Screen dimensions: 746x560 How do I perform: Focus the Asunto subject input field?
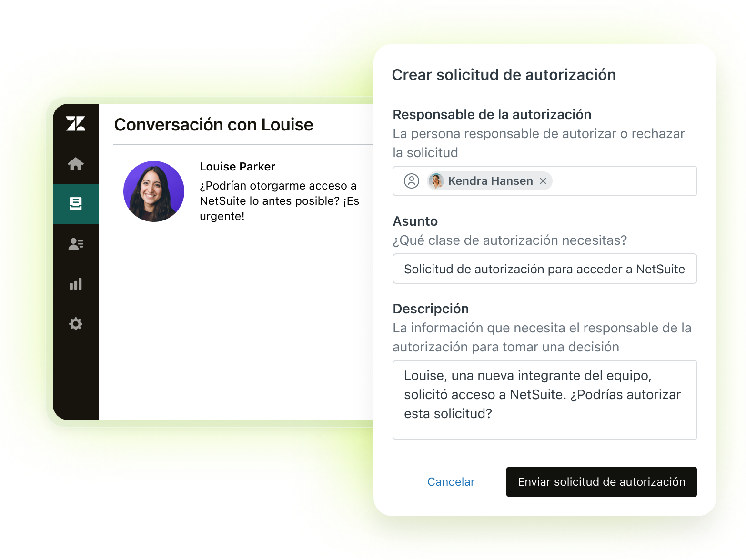coord(545,269)
